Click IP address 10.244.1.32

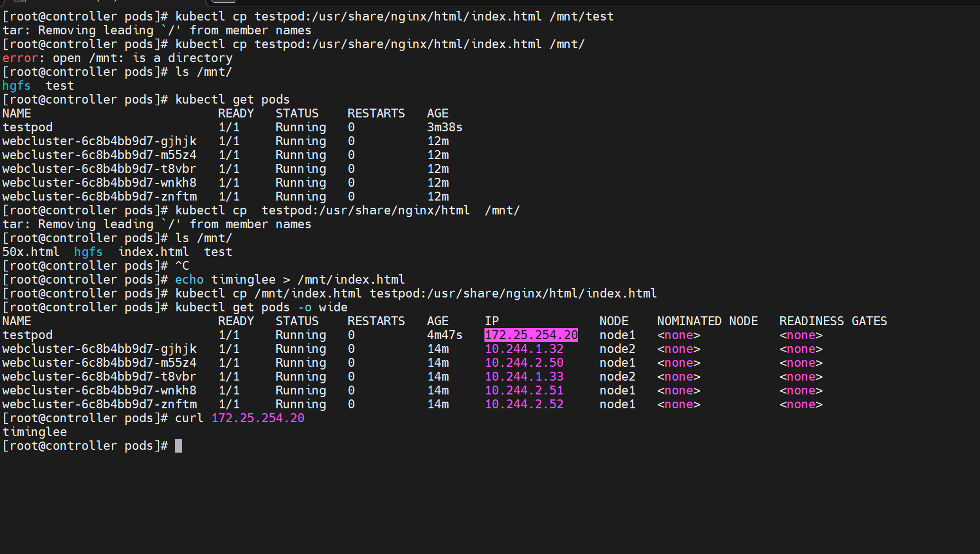524,349
